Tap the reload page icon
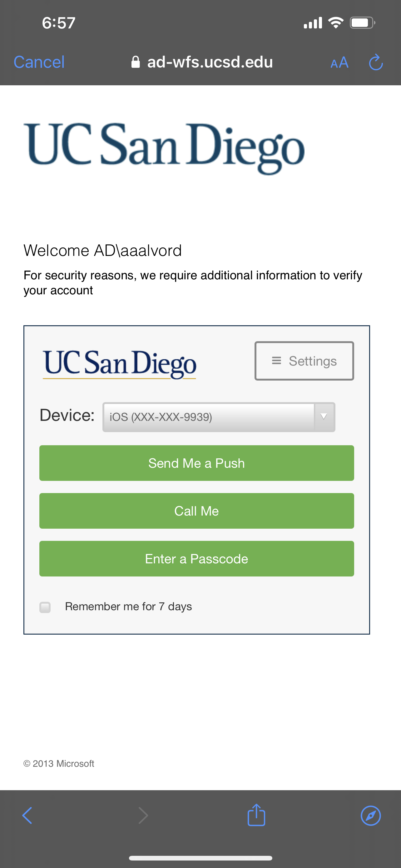The height and width of the screenshot is (868, 401). [x=376, y=62]
